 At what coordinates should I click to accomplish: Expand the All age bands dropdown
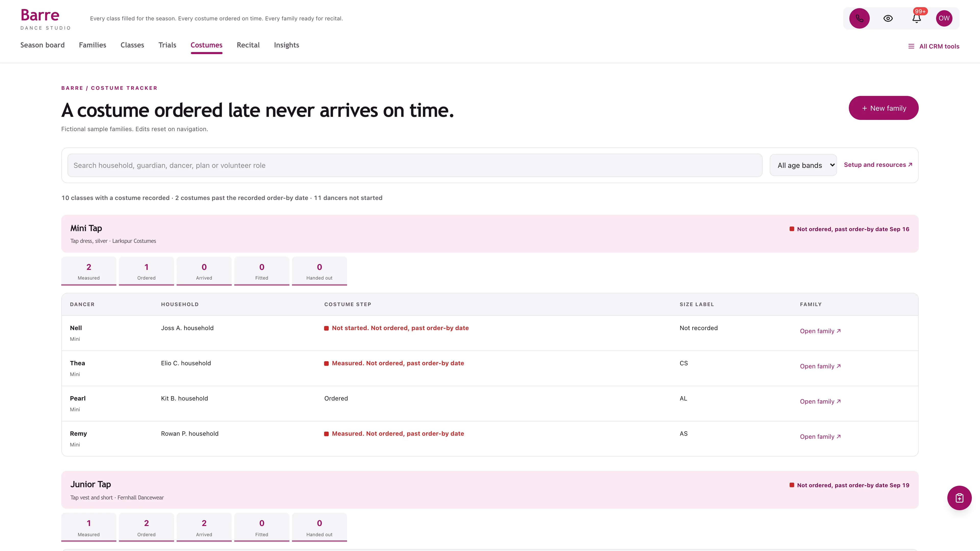point(803,165)
